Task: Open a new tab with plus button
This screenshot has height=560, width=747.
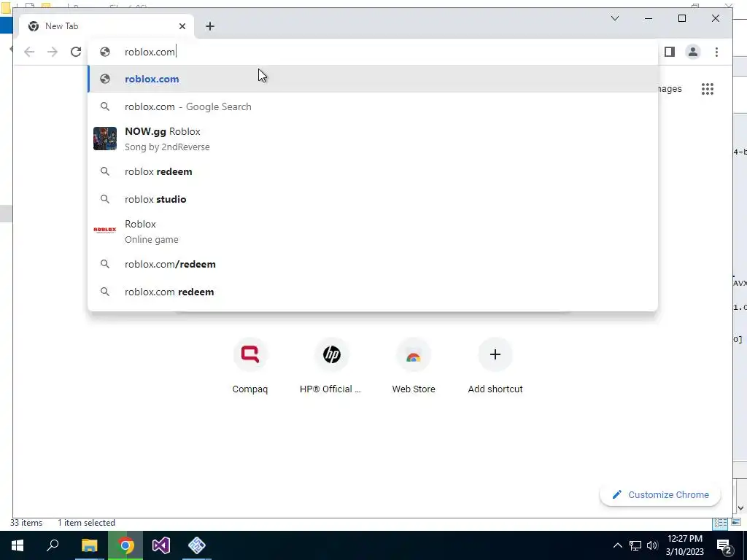Action: pos(210,26)
